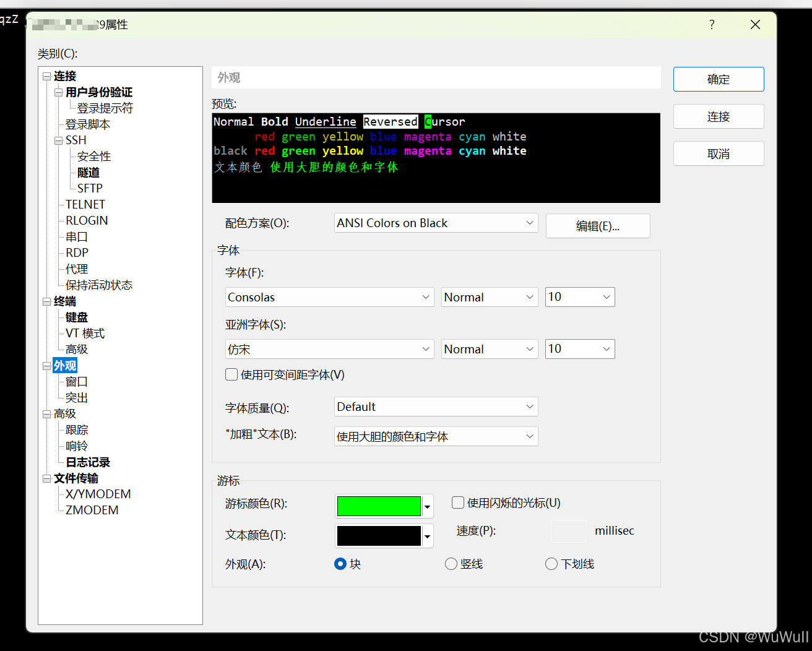Open the 字体质量 Default dropdown
The image size is (812, 651).
click(x=436, y=407)
